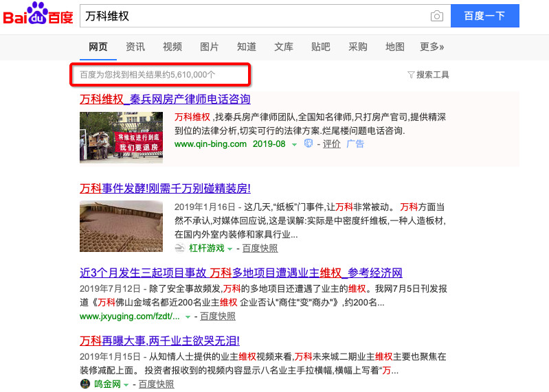This screenshot has height=392, width=549.
Task: Open camera image search icon
Action: [436, 16]
